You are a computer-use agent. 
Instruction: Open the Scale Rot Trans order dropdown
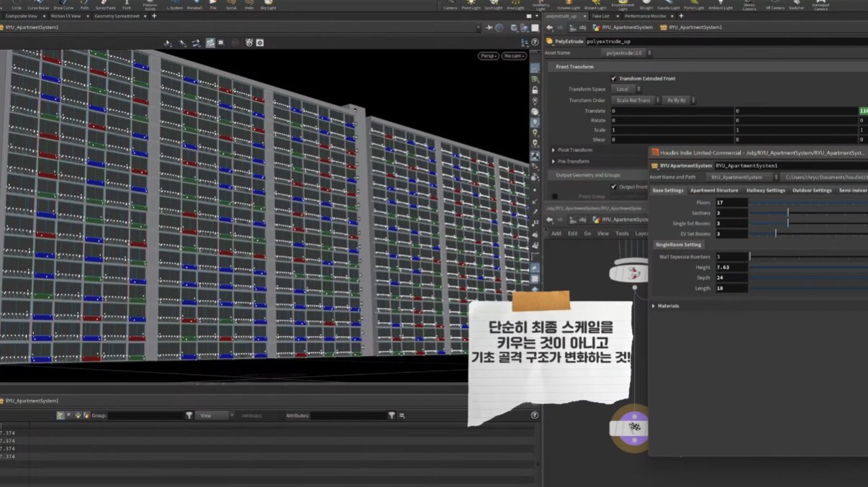(634, 101)
